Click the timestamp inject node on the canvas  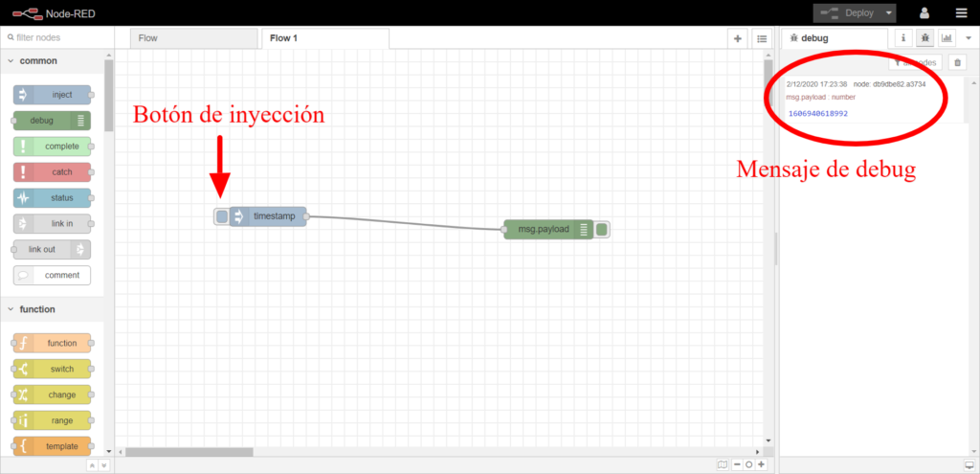click(268, 216)
